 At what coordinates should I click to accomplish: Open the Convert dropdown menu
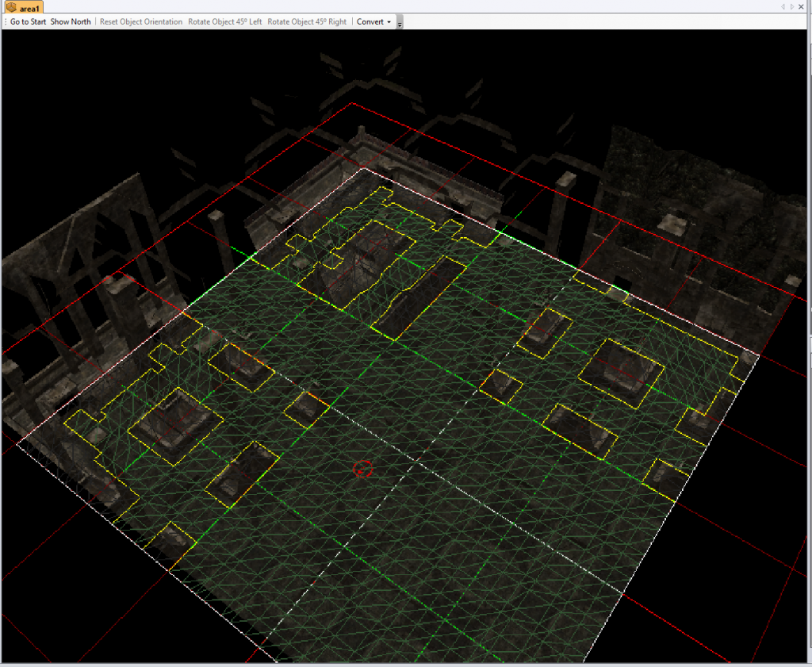click(370, 21)
